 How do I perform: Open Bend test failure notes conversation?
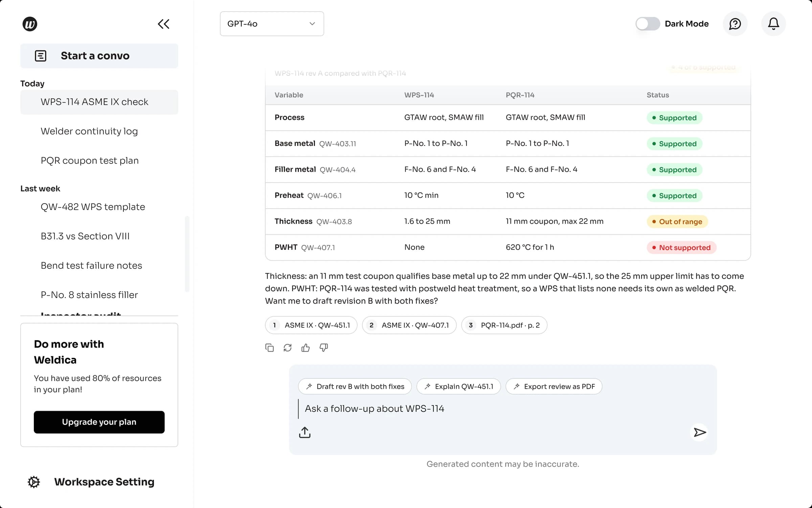click(99, 266)
